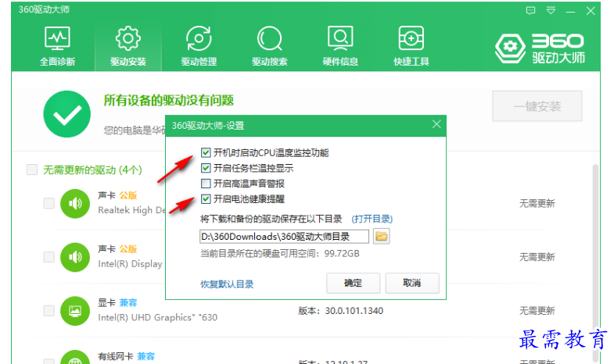Click the 有线网卡 network card icon
Screen dimensions: 614x364
coord(75,358)
